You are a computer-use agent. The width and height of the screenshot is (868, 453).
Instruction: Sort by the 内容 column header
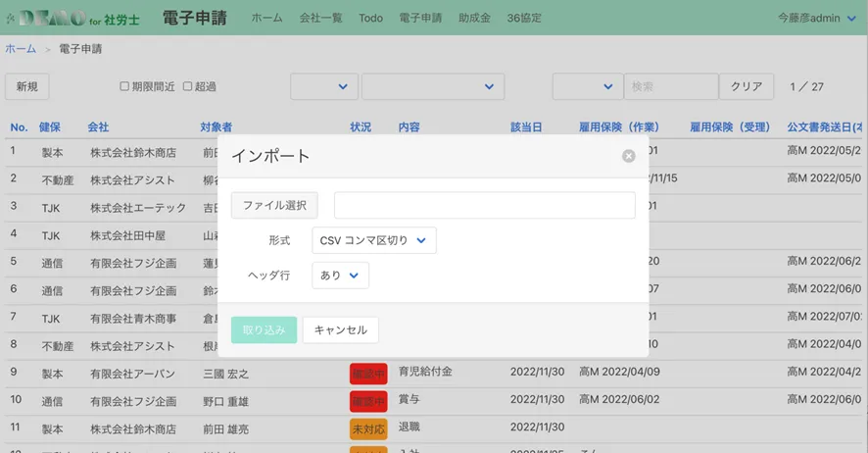[410, 127]
